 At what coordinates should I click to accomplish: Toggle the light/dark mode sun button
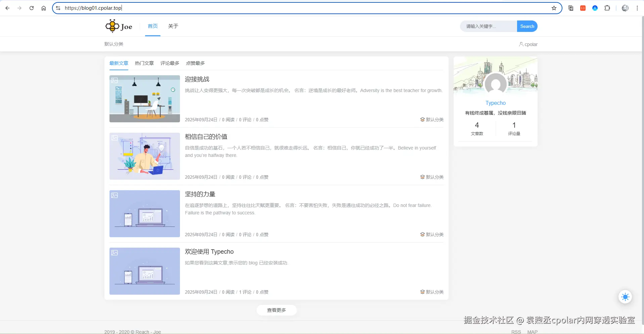click(625, 297)
